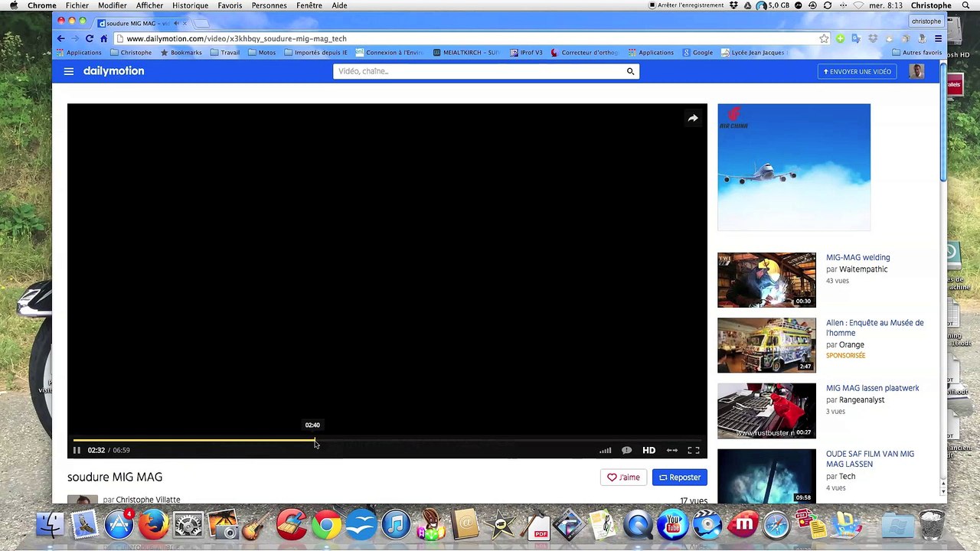The height and width of the screenshot is (551, 980).
Task: Open the Bookmarks star shortcut in the bar
Action: pos(181,53)
